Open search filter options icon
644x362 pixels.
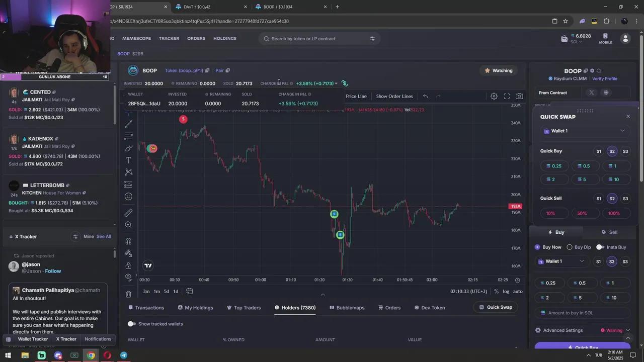[x=373, y=39]
